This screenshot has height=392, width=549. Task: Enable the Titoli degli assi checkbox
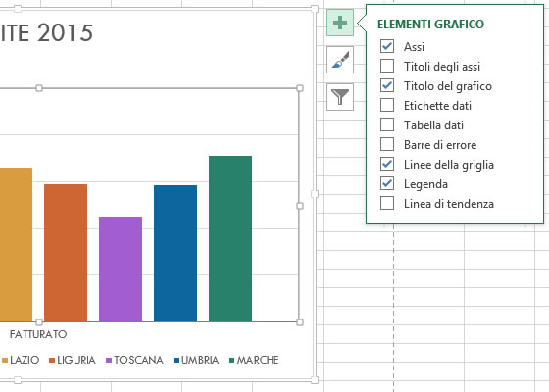(387, 66)
